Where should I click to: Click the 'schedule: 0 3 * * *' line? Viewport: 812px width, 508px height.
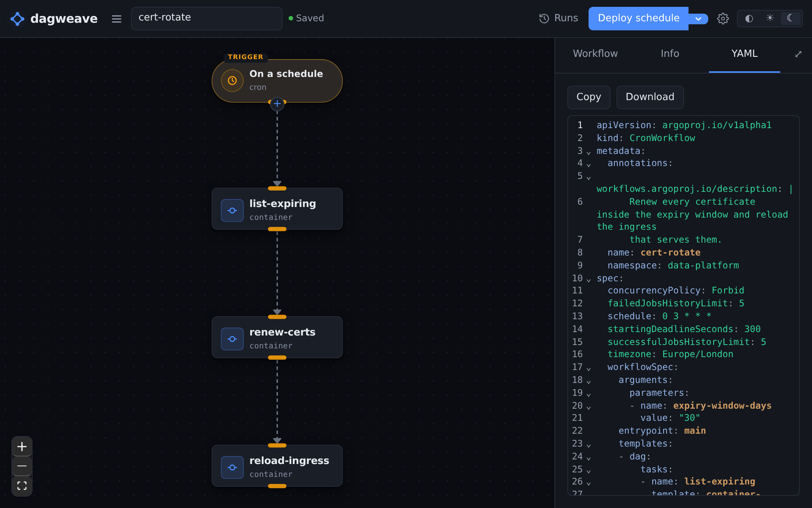(x=659, y=316)
